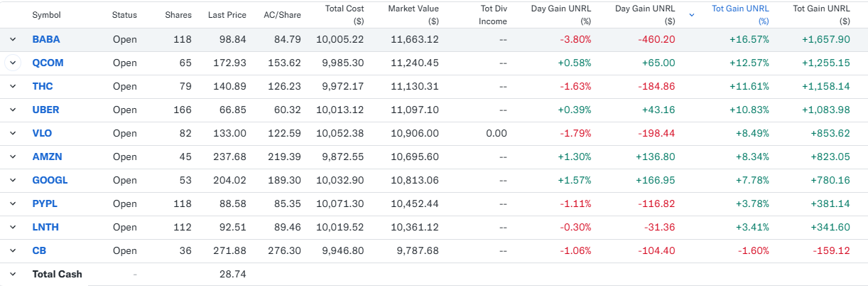Click PYPL's total gain percent +3.78%

tap(752, 204)
